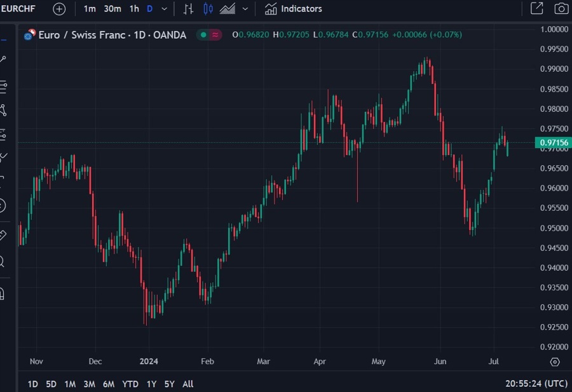This screenshot has height=392, width=572.
Task: Open the EURCHF symbol search
Action: 18,8
